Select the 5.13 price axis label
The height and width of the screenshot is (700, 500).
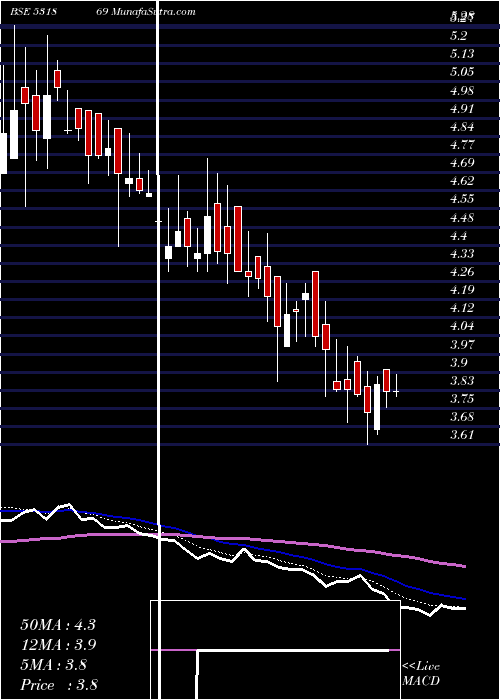click(x=462, y=54)
